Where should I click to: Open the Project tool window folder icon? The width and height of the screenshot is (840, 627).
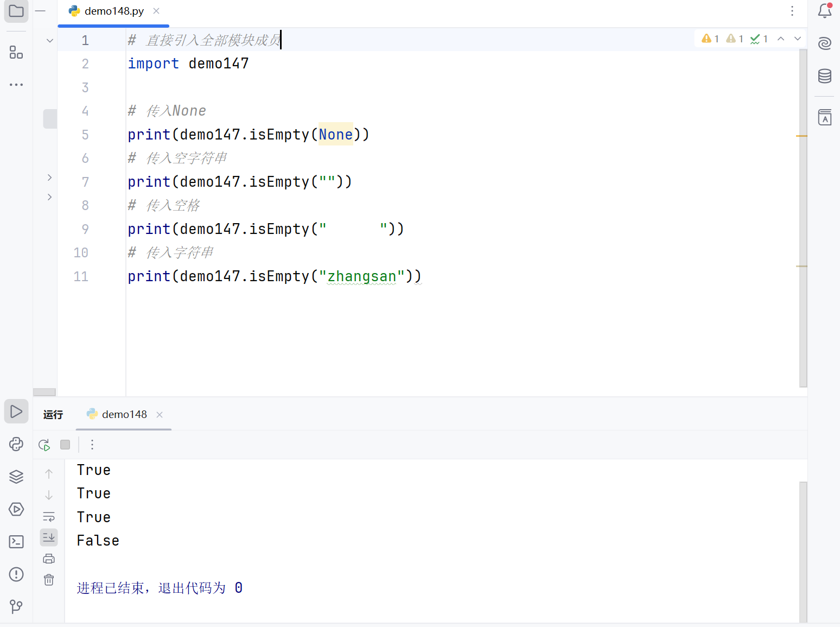[x=16, y=11]
